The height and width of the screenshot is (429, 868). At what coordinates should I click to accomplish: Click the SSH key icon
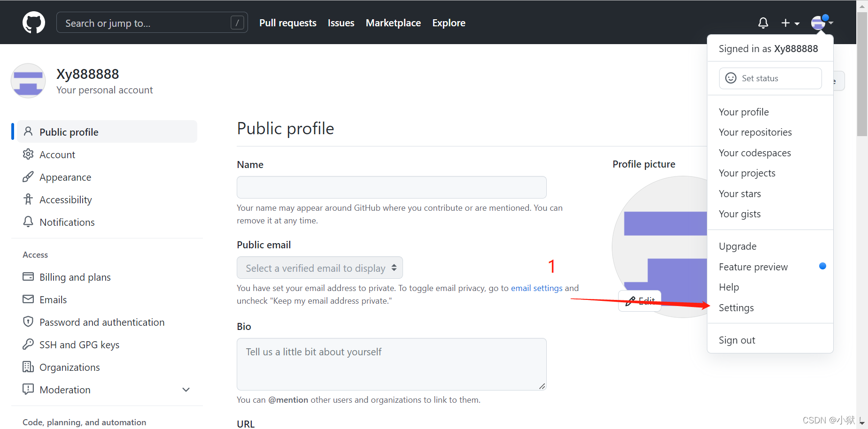coord(28,344)
